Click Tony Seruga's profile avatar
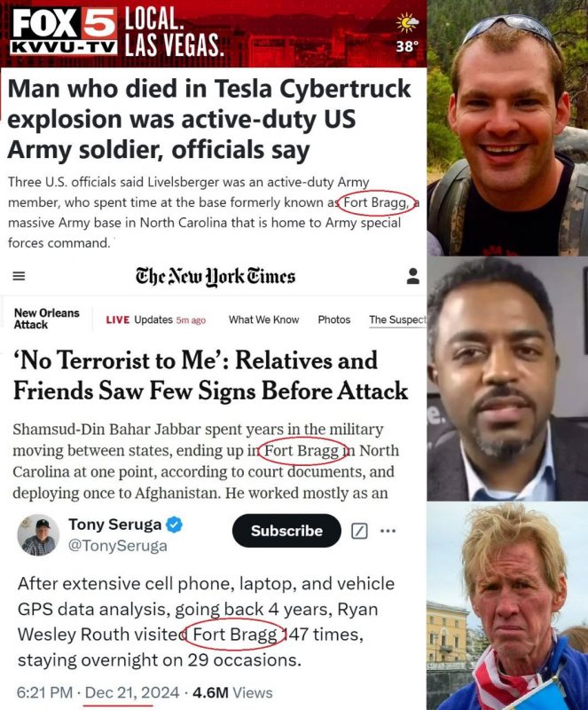The image size is (588, 710). (38, 535)
